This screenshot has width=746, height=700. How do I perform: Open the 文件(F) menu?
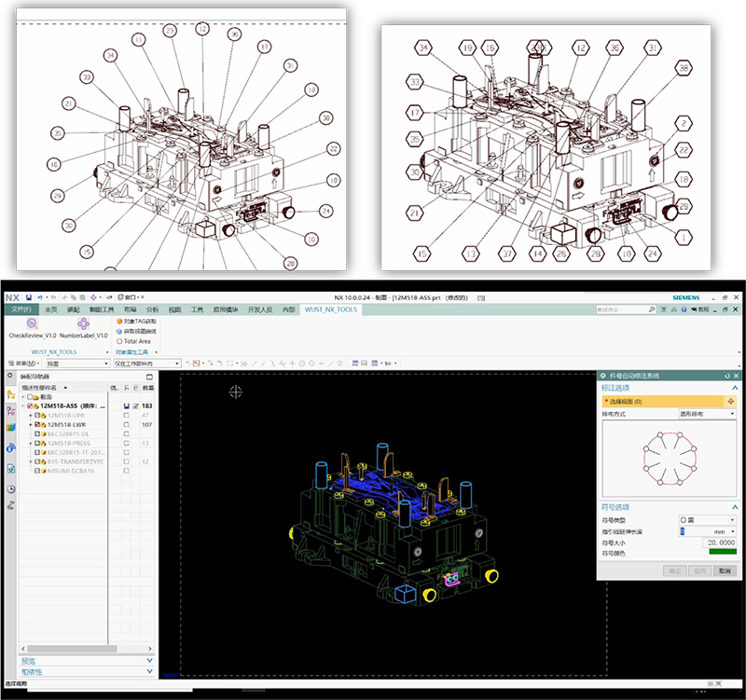point(21,309)
